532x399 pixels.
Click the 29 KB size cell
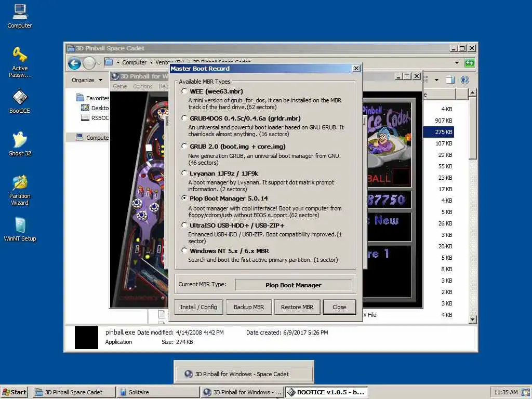[x=445, y=155]
